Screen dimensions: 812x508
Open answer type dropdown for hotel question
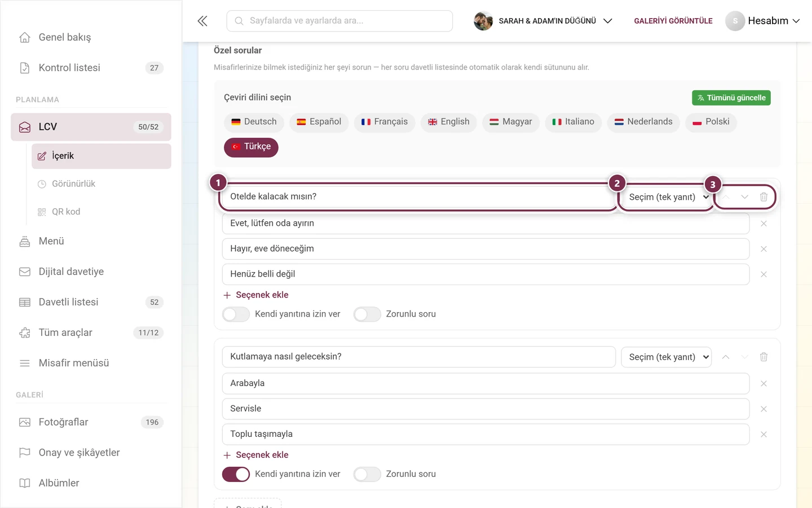pyautogui.click(x=667, y=197)
